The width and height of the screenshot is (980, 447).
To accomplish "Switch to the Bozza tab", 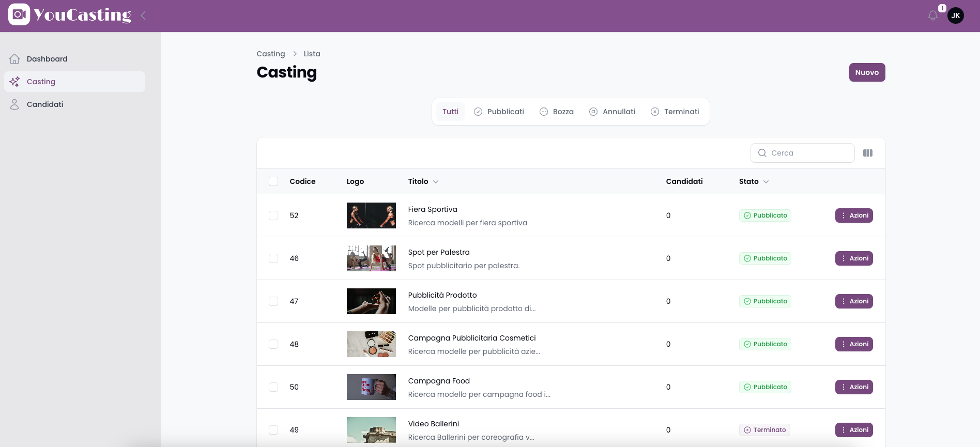I will 557,112.
